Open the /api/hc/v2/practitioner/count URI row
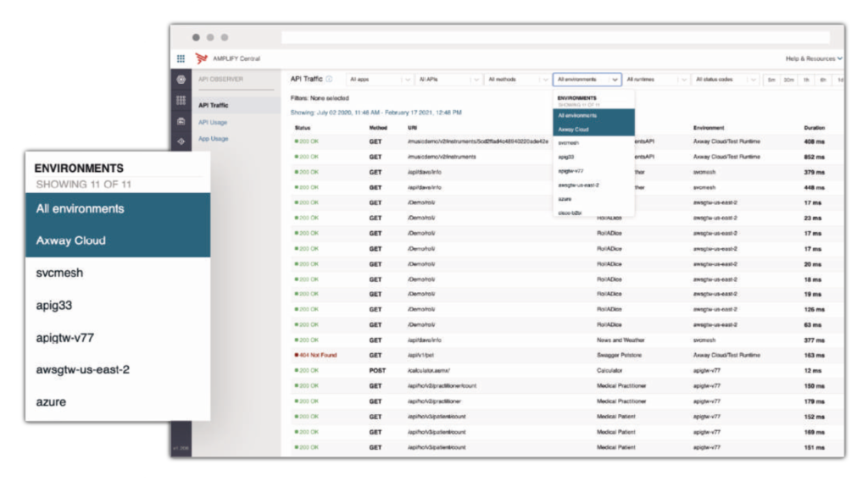The width and height of the screenshot is (868, 481). coord(442,386)
